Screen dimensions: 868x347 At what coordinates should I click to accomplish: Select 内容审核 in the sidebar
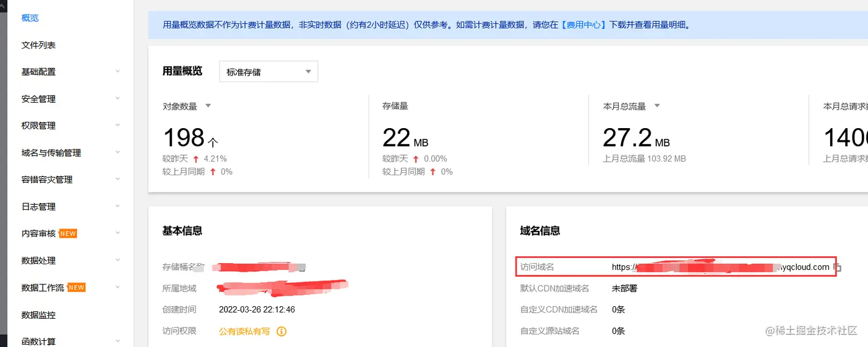pos(38,233)
